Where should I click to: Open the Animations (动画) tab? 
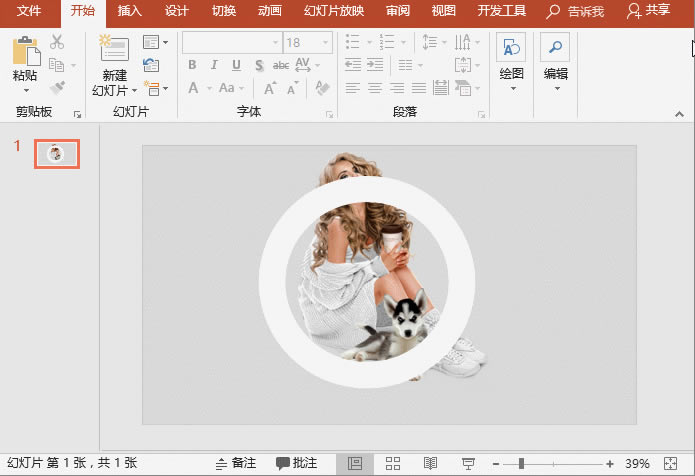(x=269, y=12)
